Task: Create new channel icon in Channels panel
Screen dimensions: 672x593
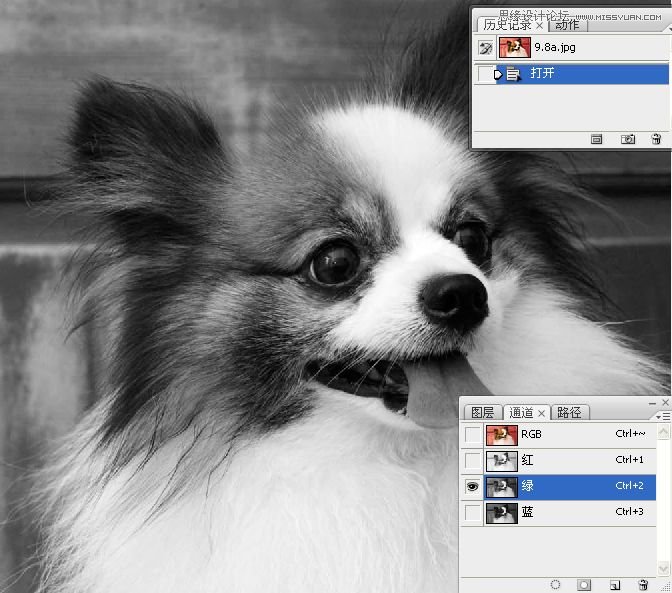Action: [x=615, y=584]
